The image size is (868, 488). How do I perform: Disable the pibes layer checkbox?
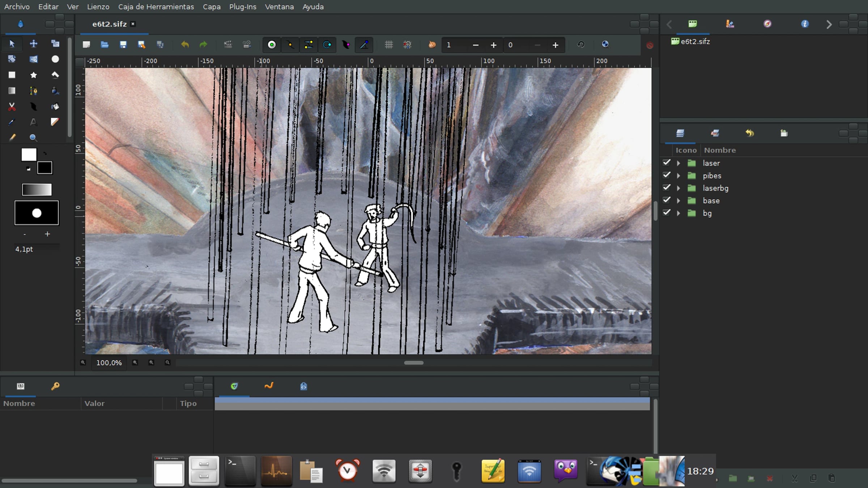click(667, 175)
